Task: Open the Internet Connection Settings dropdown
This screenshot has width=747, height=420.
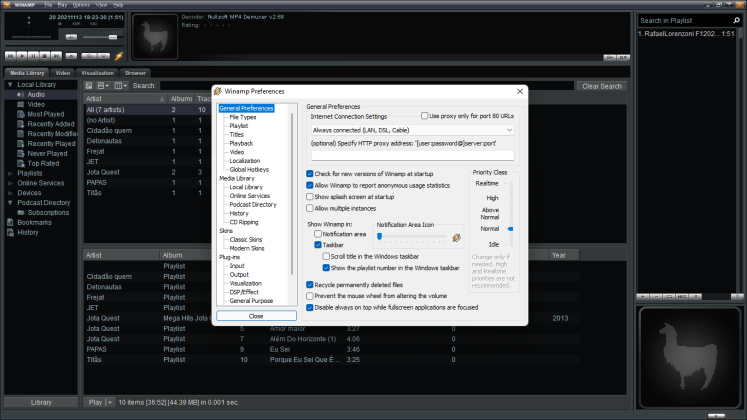Action: point(413,130)
